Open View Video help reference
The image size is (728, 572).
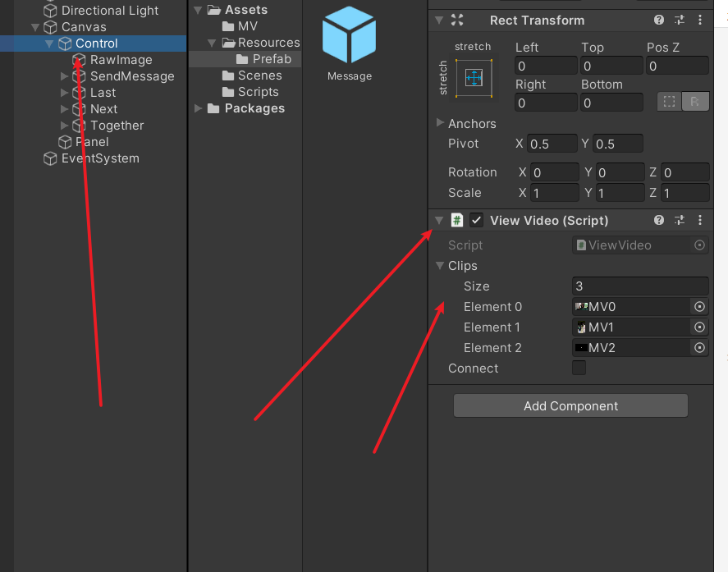(659, 220)
